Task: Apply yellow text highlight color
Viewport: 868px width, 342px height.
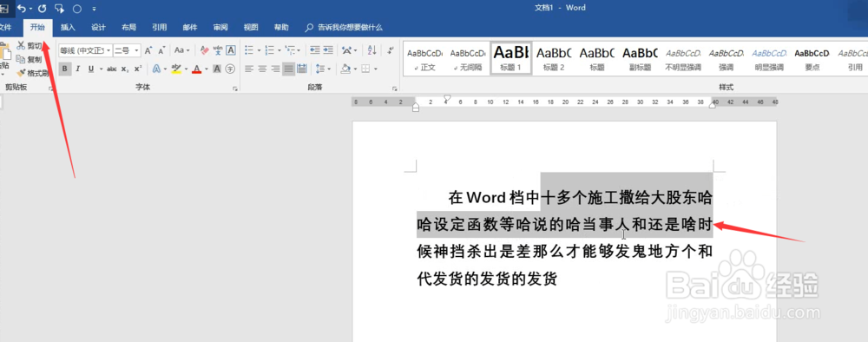Action: pos(176,69)
